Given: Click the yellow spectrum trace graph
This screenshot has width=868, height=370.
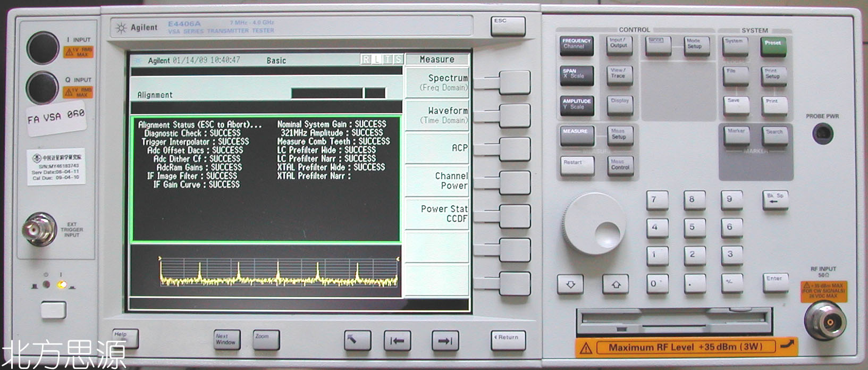Looking at the screenshot, I should [278, 273].
